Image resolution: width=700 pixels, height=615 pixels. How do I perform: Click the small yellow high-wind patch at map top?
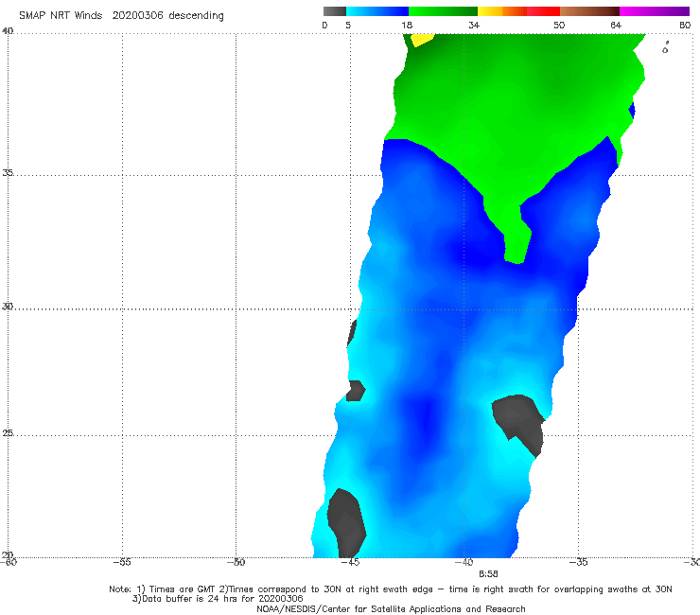[421, 40]
